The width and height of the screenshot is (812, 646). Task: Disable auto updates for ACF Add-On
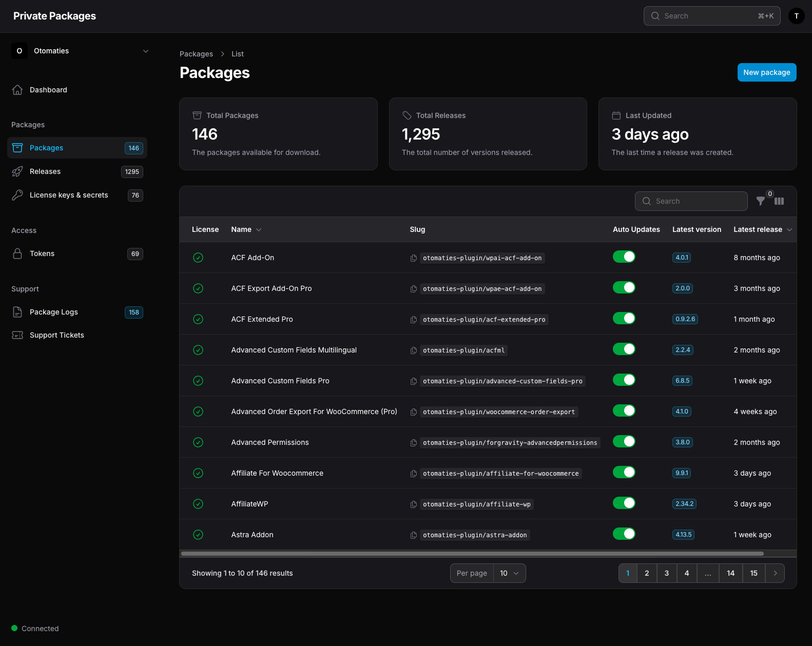624,257
